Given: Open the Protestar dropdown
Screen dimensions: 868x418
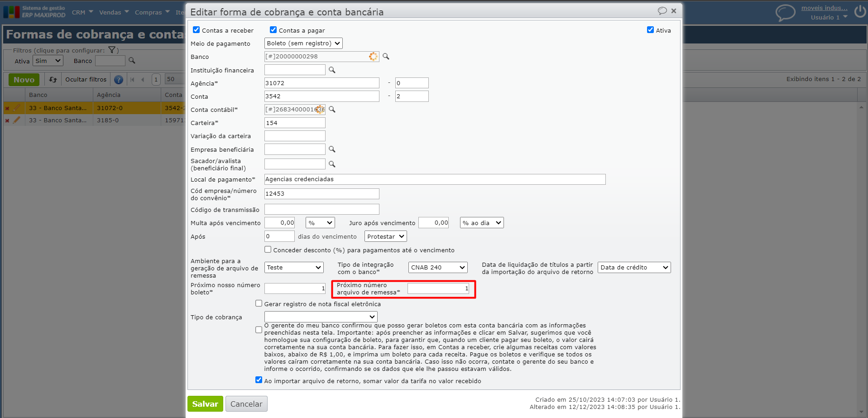Looking at the screenshot, I should 386,236.
